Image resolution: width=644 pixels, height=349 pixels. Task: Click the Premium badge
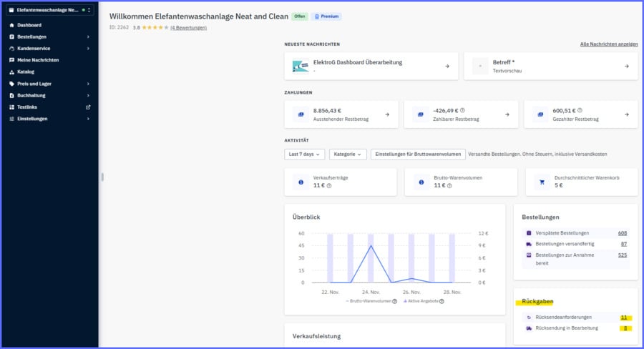point(326,16)
